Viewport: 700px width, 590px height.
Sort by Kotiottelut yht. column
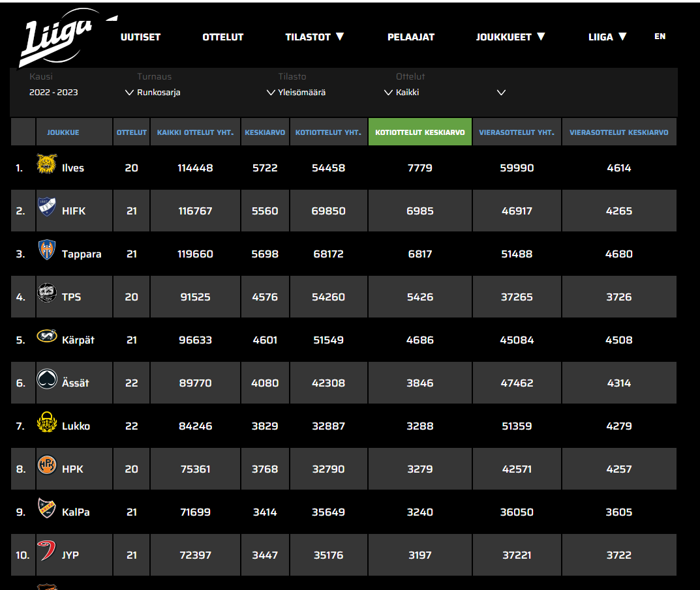tap(328, 132)
